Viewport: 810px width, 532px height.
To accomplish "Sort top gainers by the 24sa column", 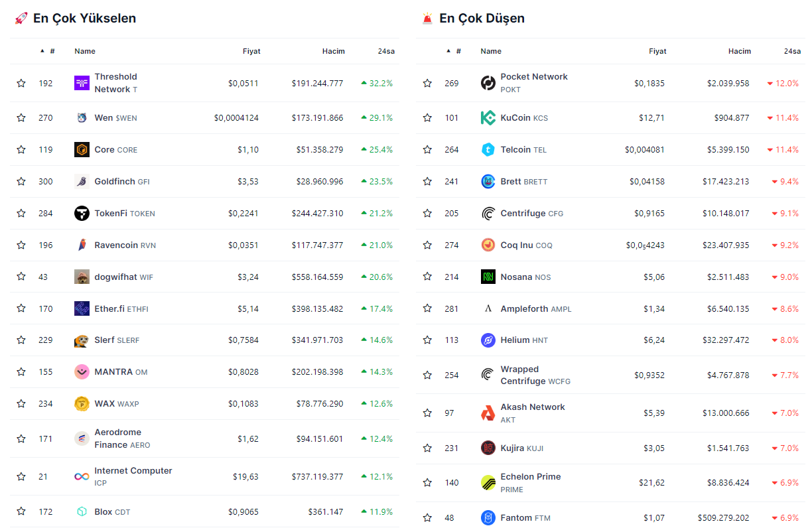I will click(x=386, y=51).
